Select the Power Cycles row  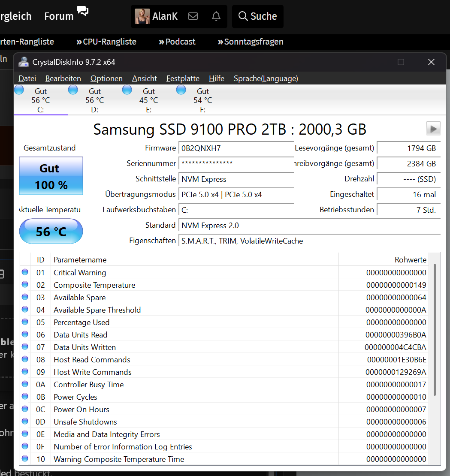pyautogui.click(x=224, y=397)
